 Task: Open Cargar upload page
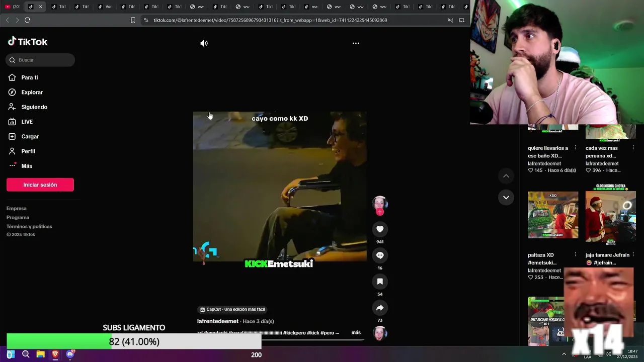tap(24, 137)
